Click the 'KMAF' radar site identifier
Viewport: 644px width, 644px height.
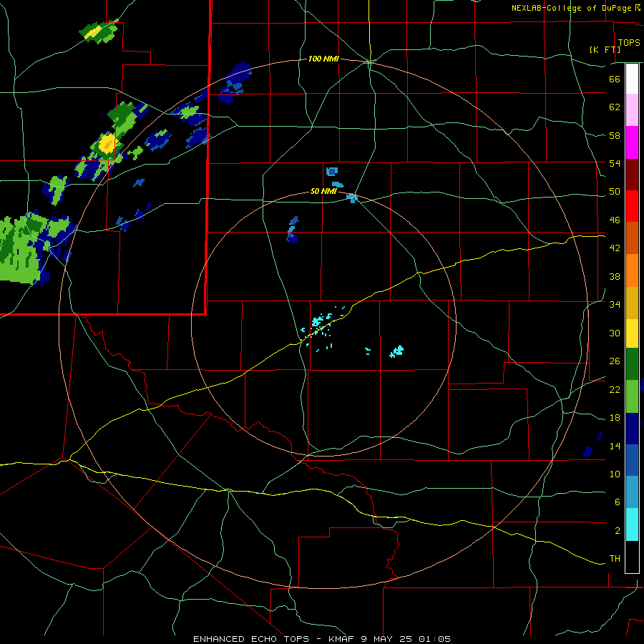341,639
